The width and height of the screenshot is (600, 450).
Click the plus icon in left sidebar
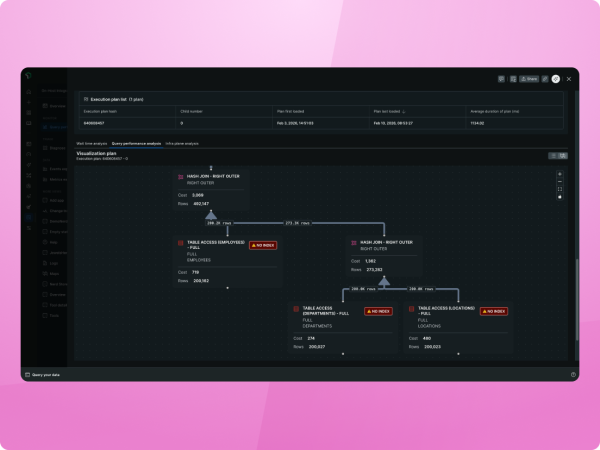29,102
